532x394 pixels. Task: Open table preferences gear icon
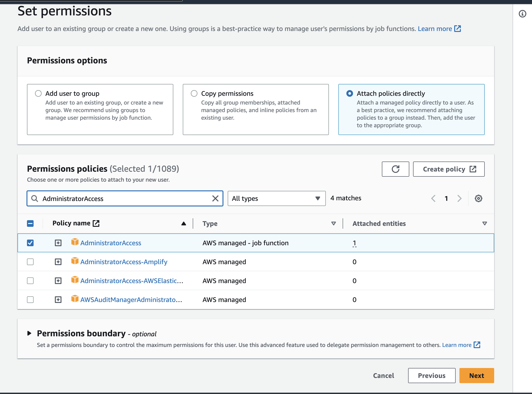(x=478, y=198)
